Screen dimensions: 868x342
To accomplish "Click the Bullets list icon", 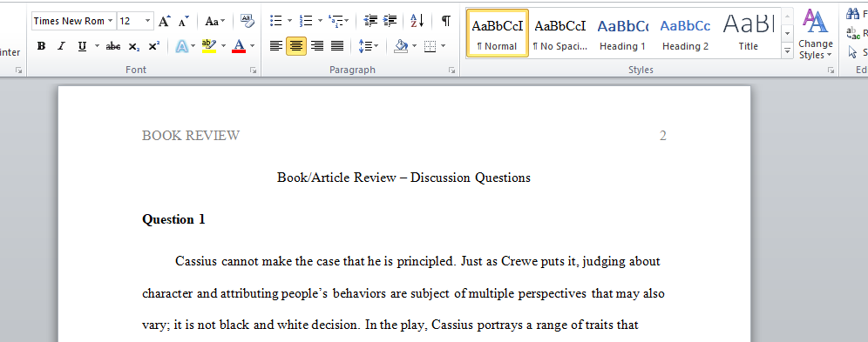I will (x=275, y=21).
